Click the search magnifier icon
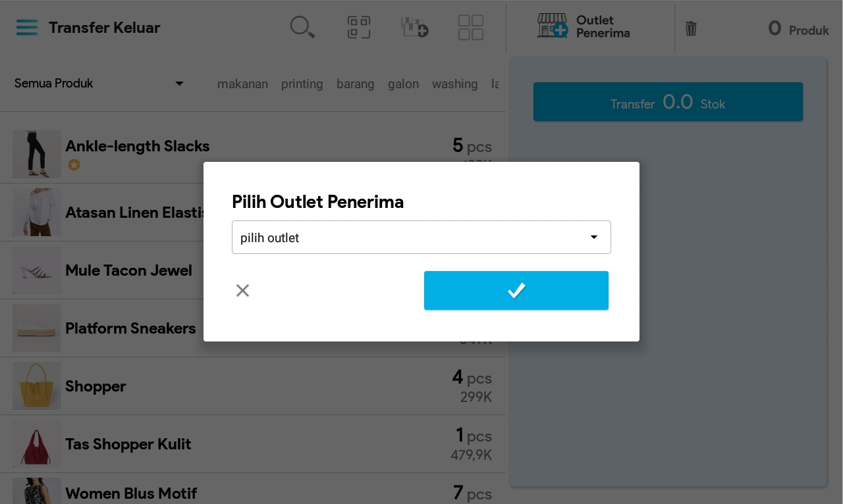Screen dimensions: 843x504 click(302, 28)
